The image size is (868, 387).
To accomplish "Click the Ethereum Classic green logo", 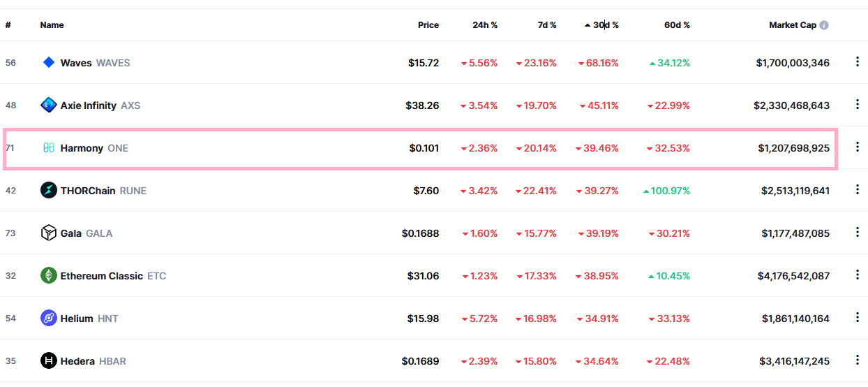I will point(48,276).
